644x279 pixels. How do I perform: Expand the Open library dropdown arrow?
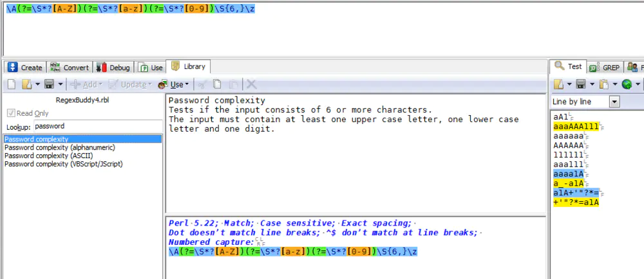(37, 84)
